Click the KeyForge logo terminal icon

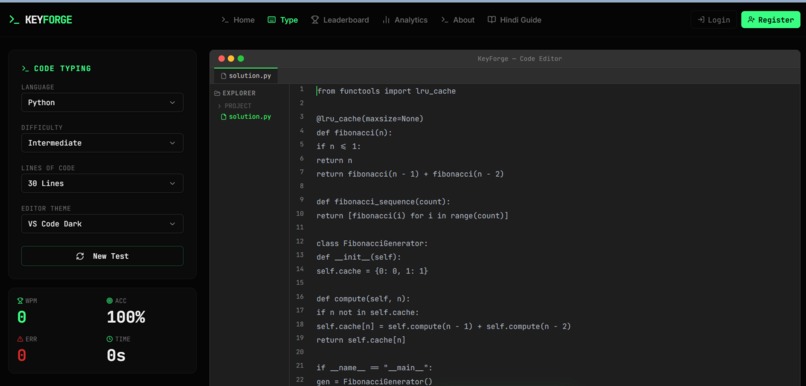pos(14,20)
